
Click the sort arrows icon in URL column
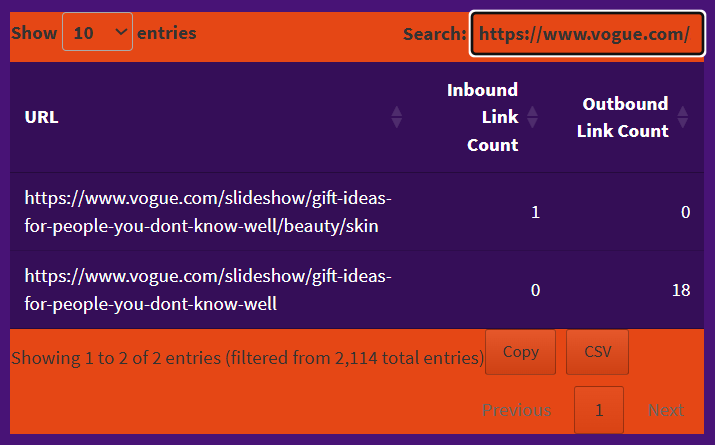(x=397, y=117)
